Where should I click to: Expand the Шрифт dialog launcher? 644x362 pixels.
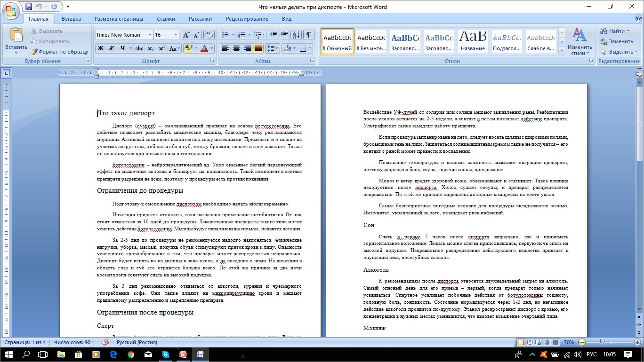pos(212,61)
